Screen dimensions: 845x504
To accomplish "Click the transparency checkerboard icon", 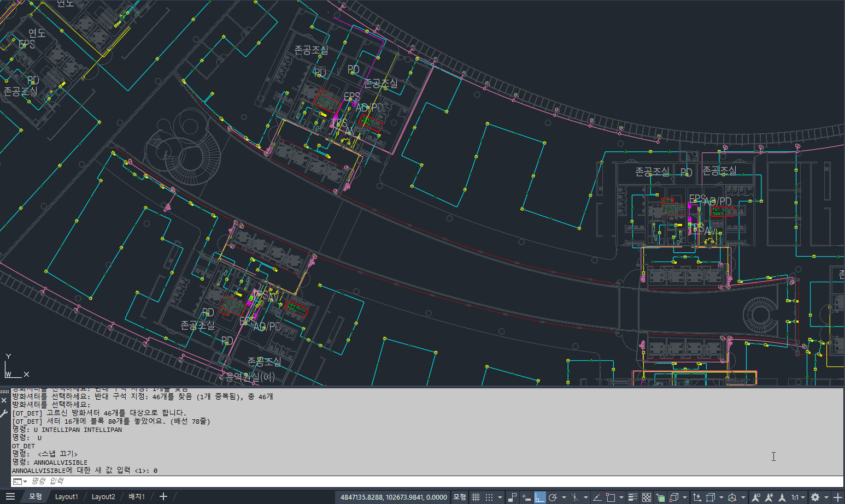I will (x=647, y=497).
